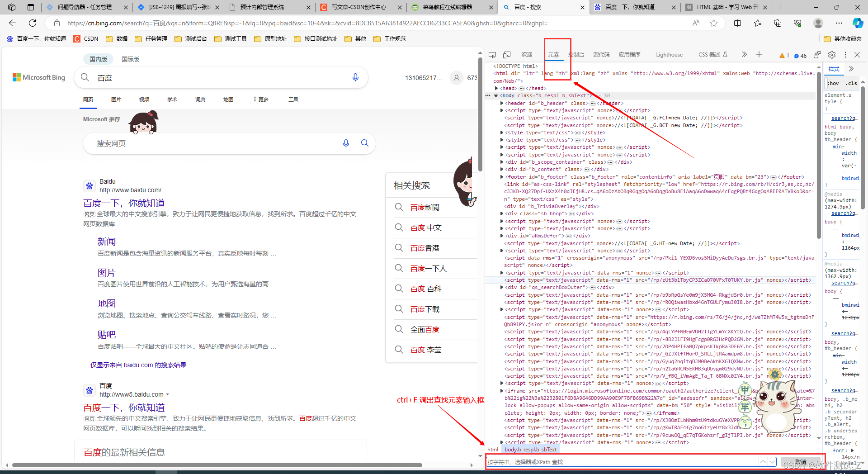Open 测试工具 bookmarks folder
The width and height of the screenshot is (868, 474).
click(231, 39)
